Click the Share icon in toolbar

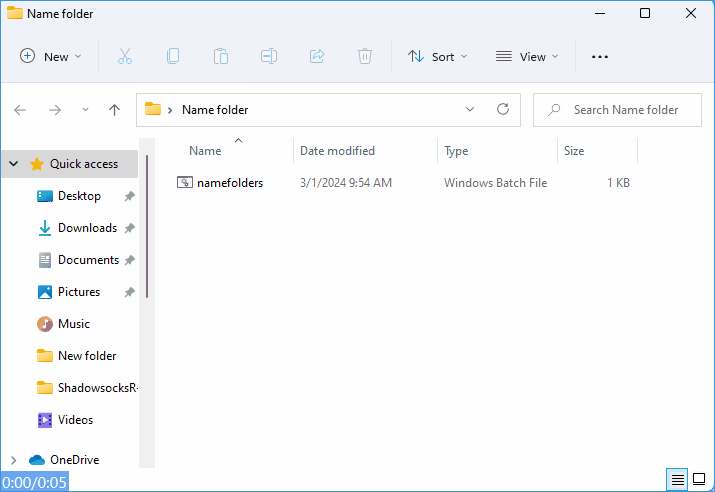[x=317, y=57]
